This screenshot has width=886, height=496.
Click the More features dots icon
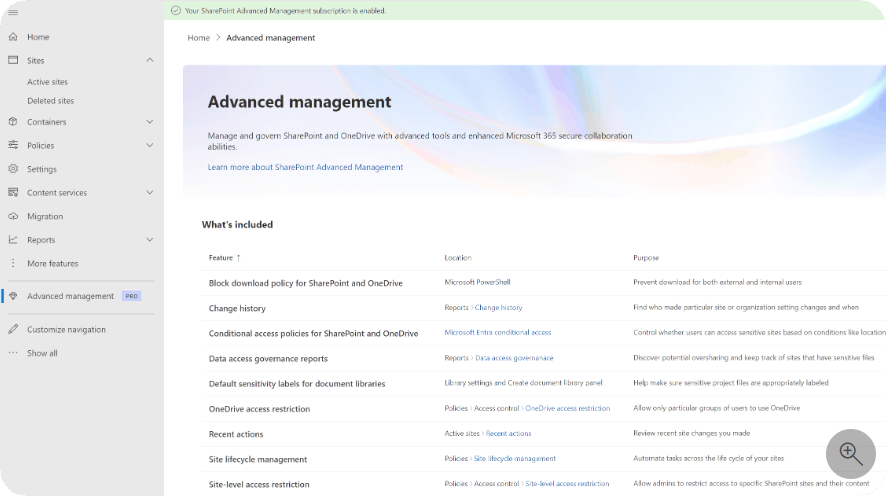coord(13,263)
